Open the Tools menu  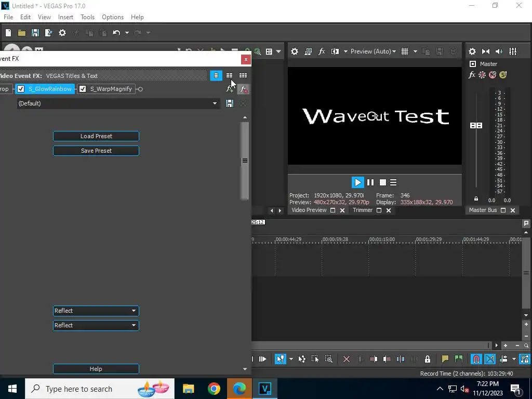87,17
